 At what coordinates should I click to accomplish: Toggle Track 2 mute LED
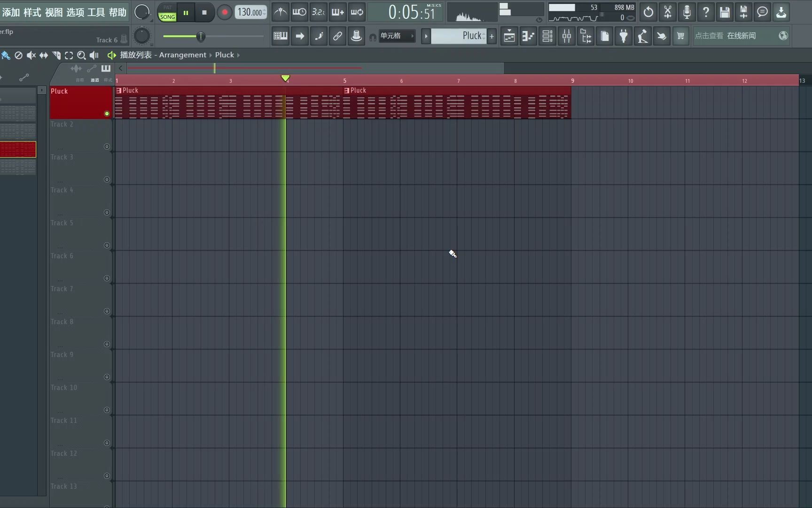(x=107, y=146)
